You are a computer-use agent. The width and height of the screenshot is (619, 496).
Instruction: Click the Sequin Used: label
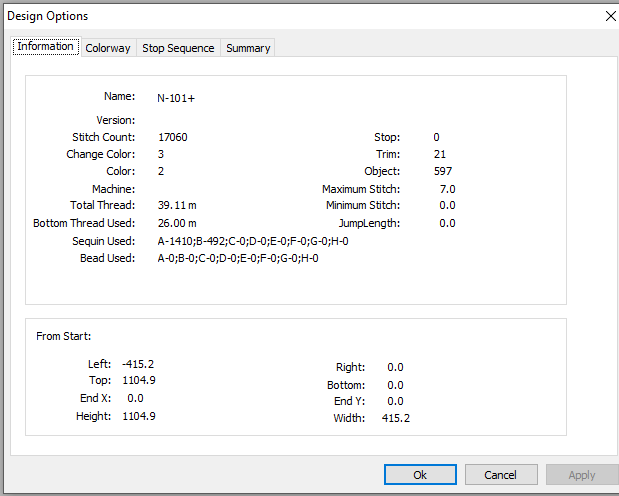point(103,241)
